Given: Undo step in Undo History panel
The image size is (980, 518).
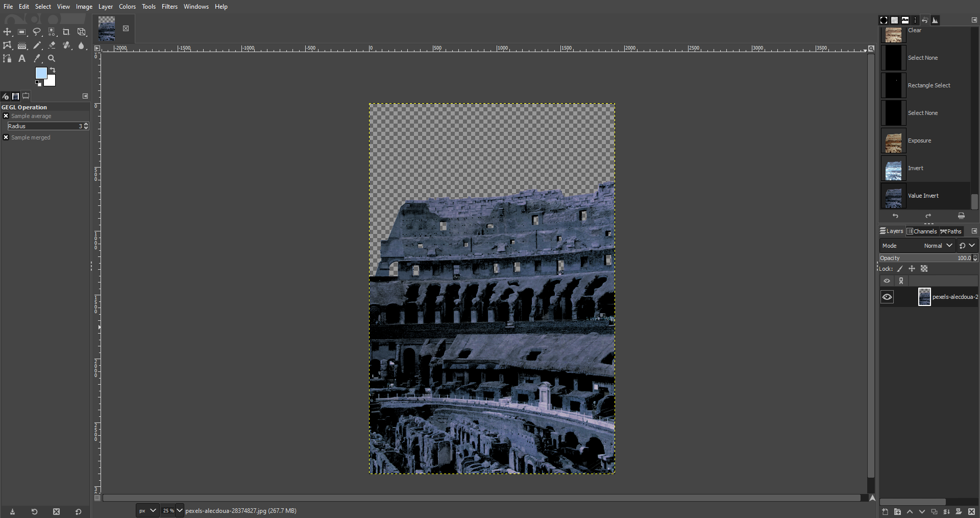Looking at the screenshot, I should (895, 216).
